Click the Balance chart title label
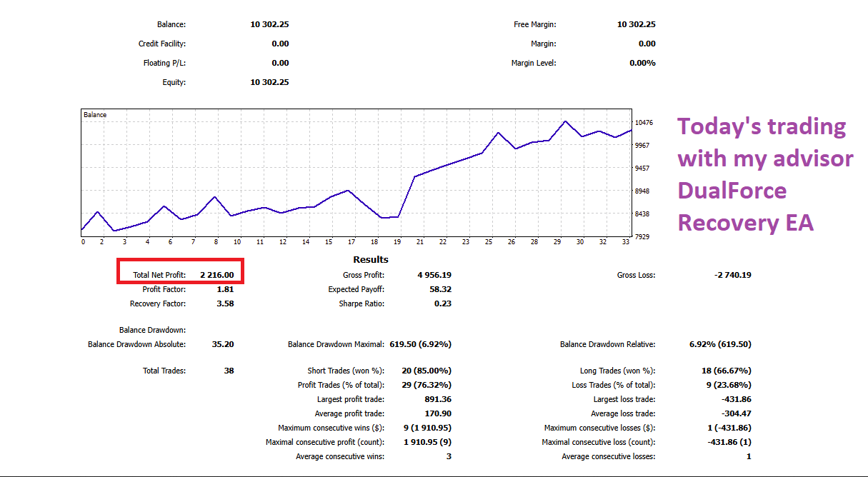This screenshot has width=868, height=477. 95,115
